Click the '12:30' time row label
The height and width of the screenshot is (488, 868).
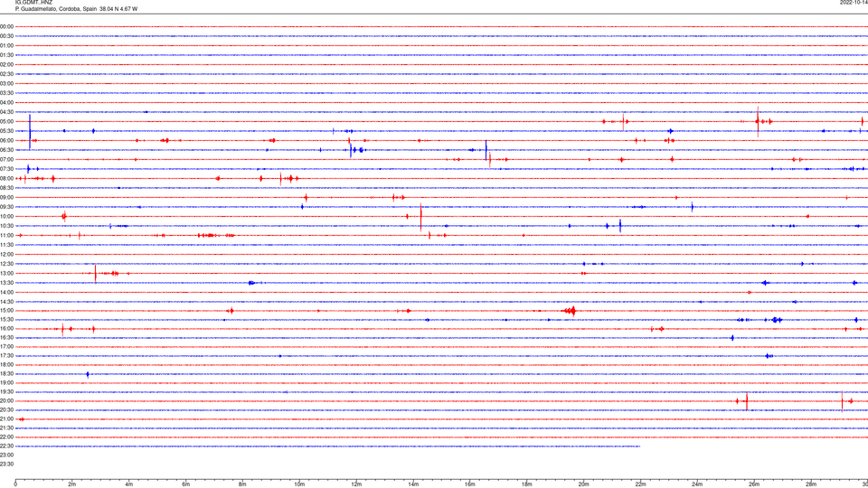click(6, 264)
